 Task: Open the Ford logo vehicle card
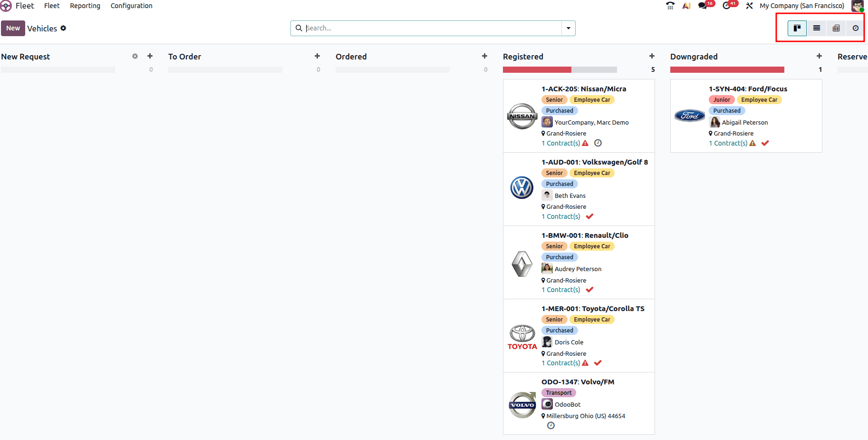tap(690, 116)
